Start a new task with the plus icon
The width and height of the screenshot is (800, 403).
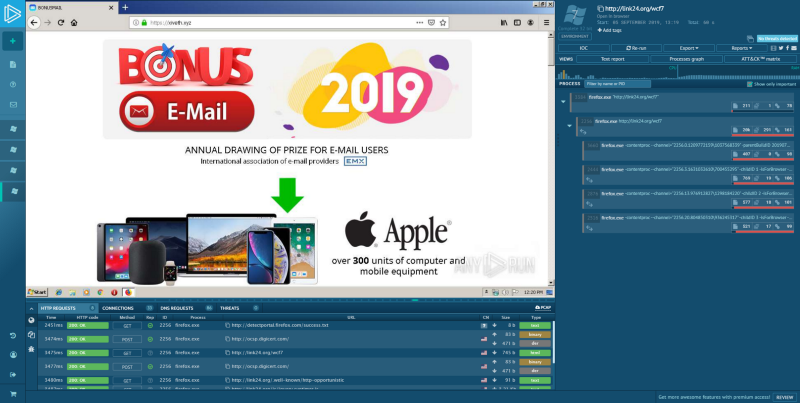coord(13,41)
